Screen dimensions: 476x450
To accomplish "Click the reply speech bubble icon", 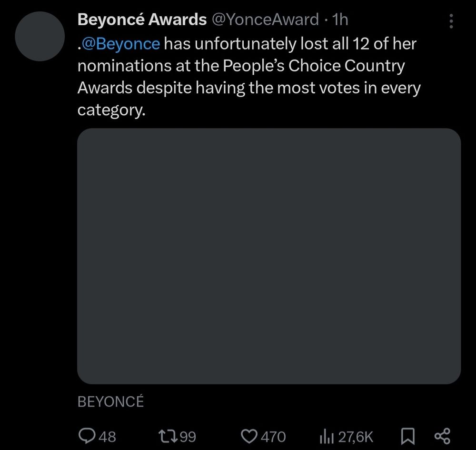I will [x=87, y=436].
